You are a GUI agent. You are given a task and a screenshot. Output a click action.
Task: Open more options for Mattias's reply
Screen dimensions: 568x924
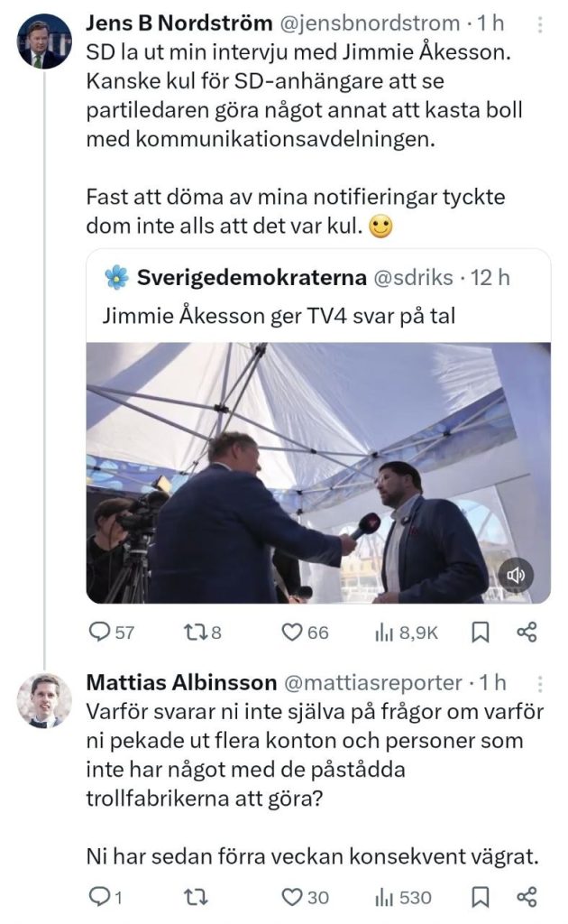point(540,683)
